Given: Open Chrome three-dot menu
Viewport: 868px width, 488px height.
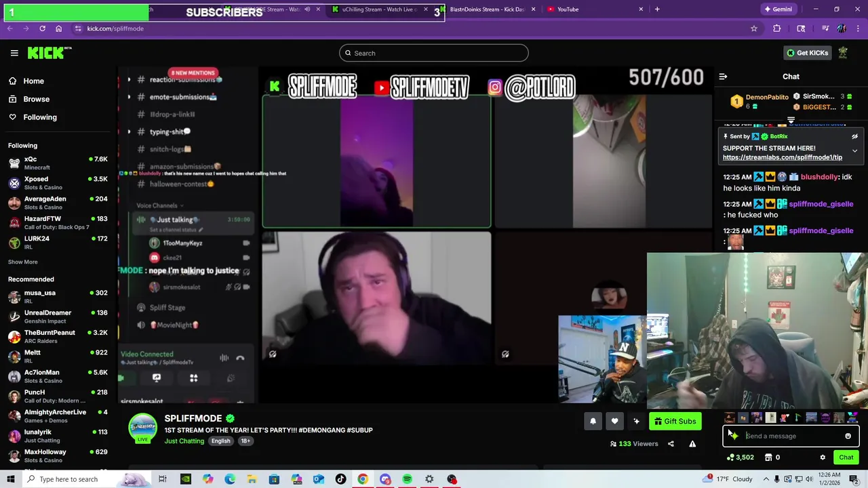Looking at the screenshot, I should (857, 28).
